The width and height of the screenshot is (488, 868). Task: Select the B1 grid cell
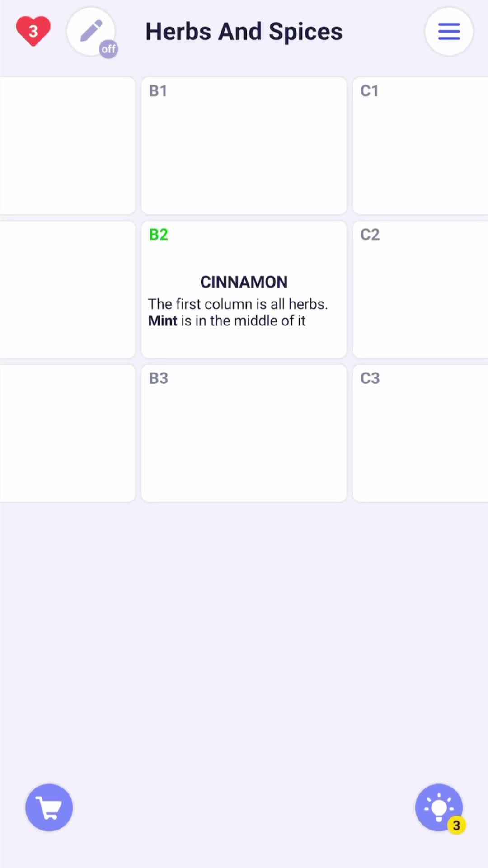click(244, 146)
